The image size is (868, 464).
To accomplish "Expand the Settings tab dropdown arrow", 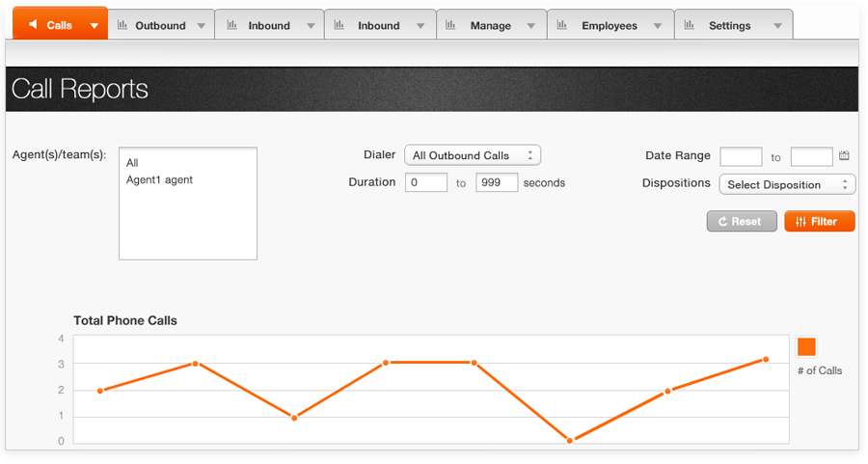I will click(777, 26).
